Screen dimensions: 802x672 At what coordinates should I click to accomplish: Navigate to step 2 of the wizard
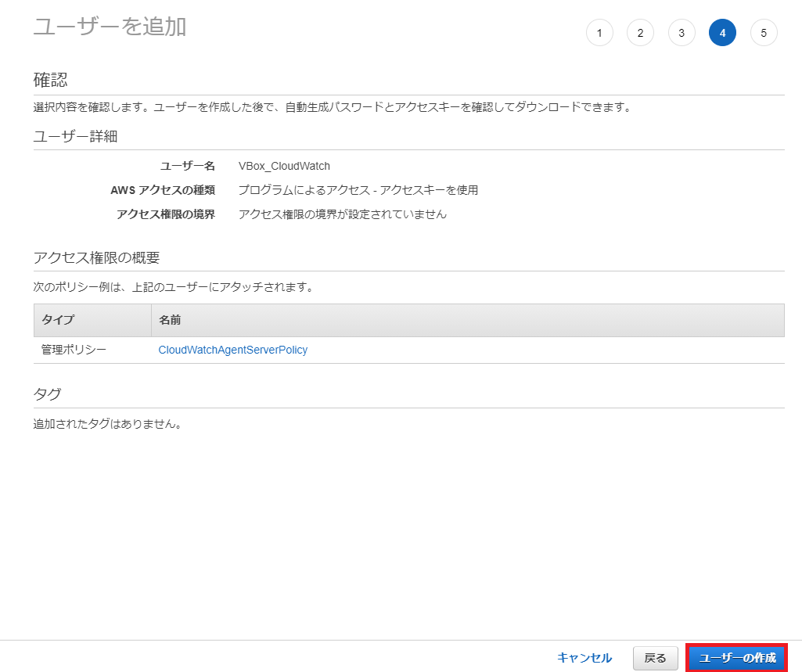(640, 33)
